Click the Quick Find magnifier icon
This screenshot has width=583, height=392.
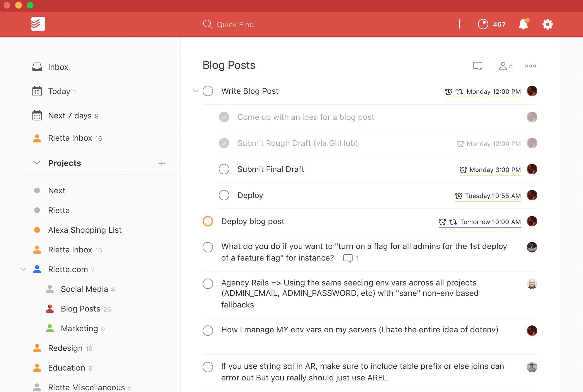pyautogui.click(x=208, y=24)
